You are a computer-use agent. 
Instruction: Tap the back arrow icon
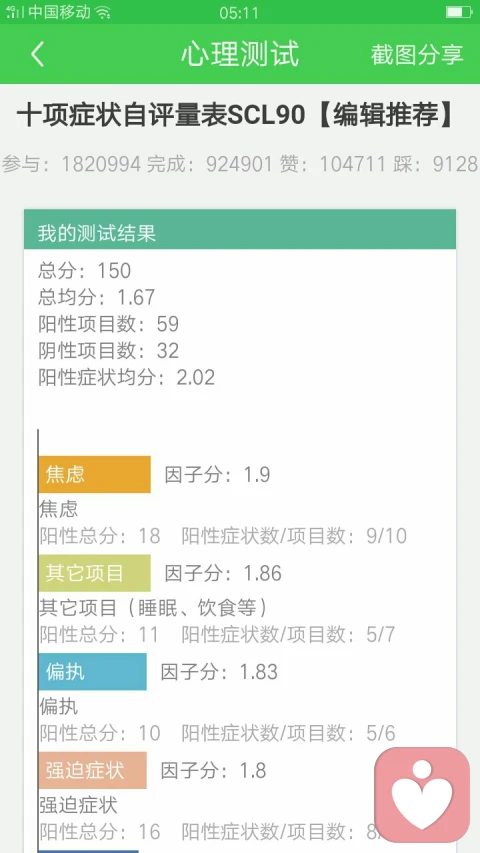37,54
